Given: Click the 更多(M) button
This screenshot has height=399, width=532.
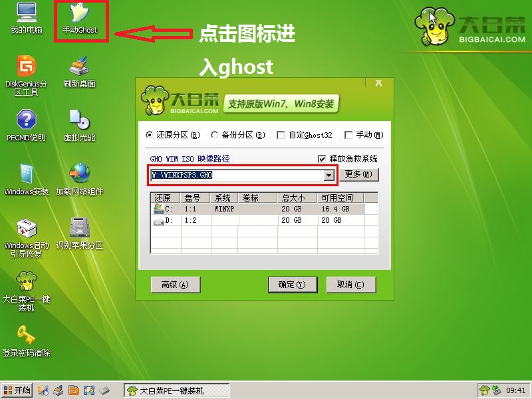Looking at the screenshot, I should tap(359, 174).
